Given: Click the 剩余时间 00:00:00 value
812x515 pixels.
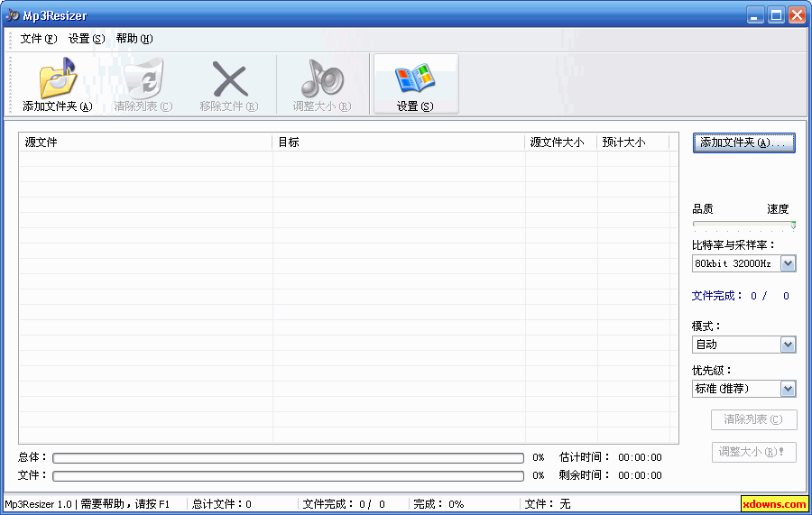Looking at the screenshot, I should [640, 475].
